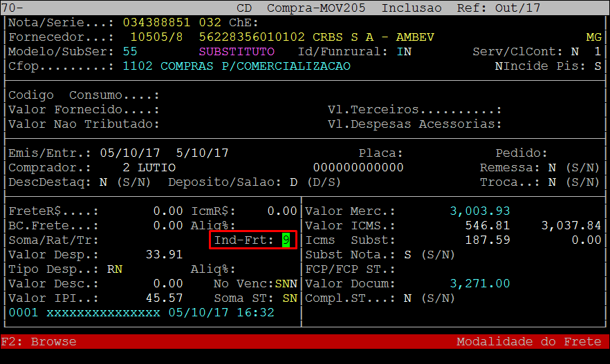Click the highlighted Ind-Frt field value
The height and width of the screenshot is (364, 610).
(x=285, y=240)
